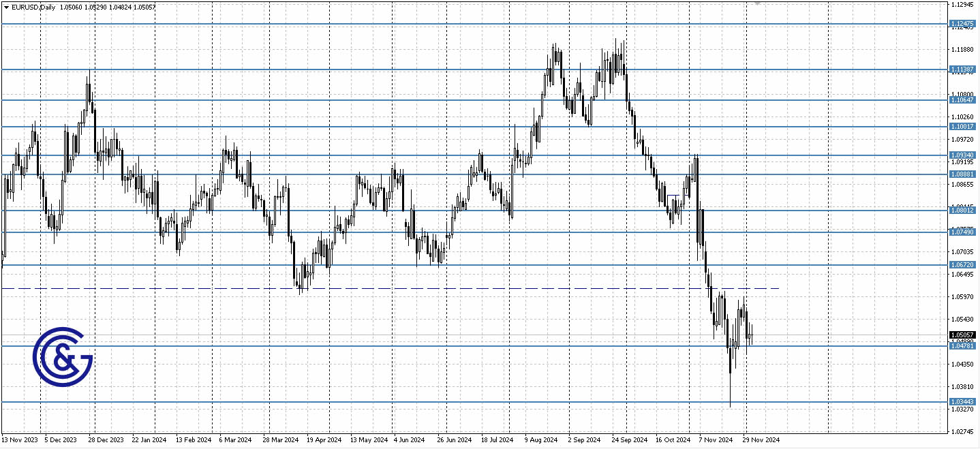Select the 1.10647 resistance line tag
The width and height of the screenshot is (980, 449).
[x=962, y=99]
